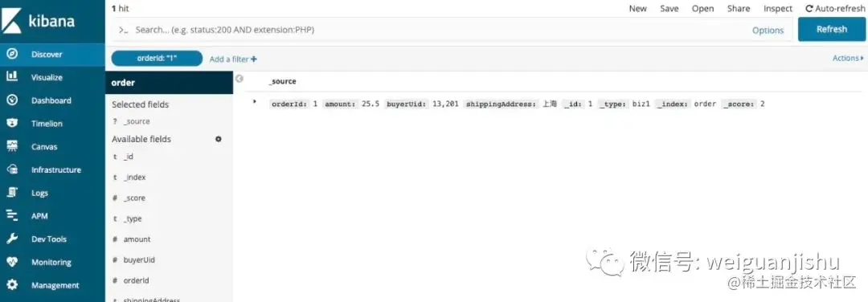The height and width of the screenshot is (302, 868).
Task: Select Dashboard label in sidebar
Action: 51,100
